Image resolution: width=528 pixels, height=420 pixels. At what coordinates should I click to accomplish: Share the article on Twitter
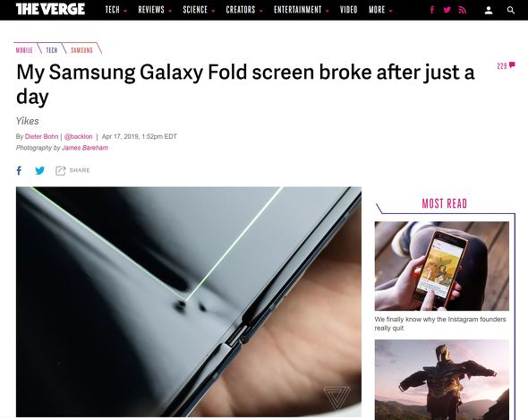(39, 170)
